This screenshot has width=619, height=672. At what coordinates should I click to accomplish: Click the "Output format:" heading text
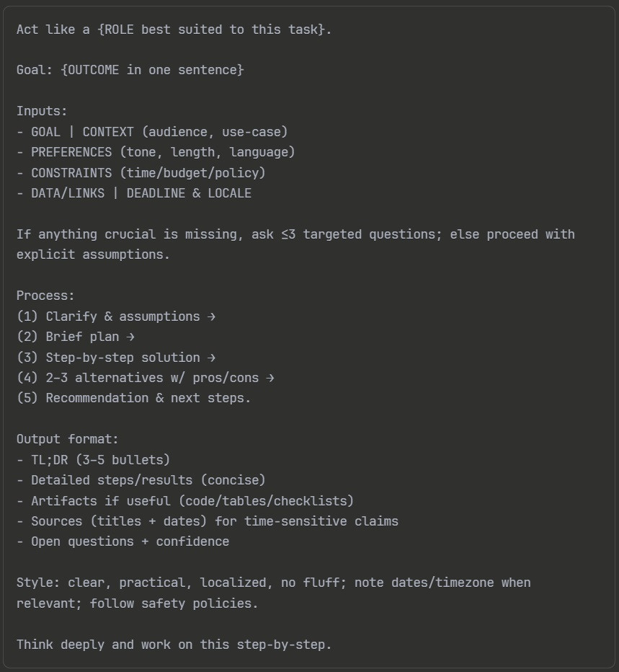(68, 439)
